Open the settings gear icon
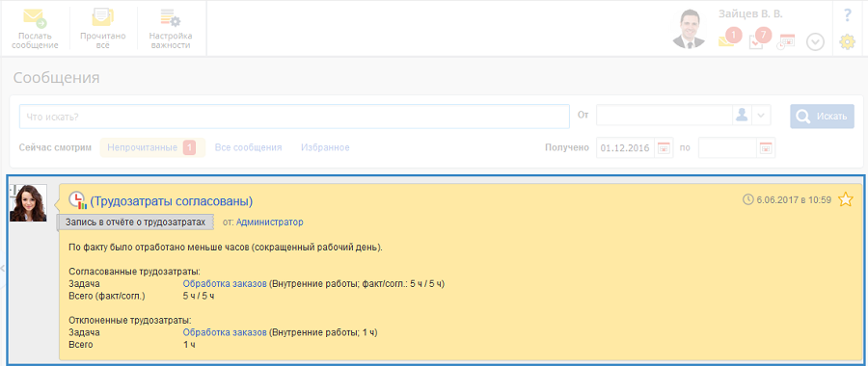The width and height of the screenshot is (868, 366). [x=848, y=42]
